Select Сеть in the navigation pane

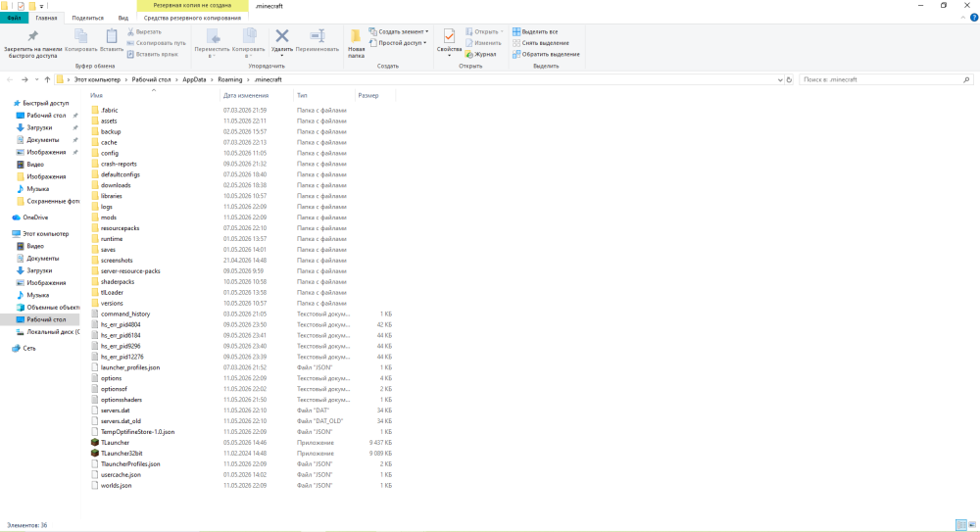pyautogui.click(x=28, y=348)
